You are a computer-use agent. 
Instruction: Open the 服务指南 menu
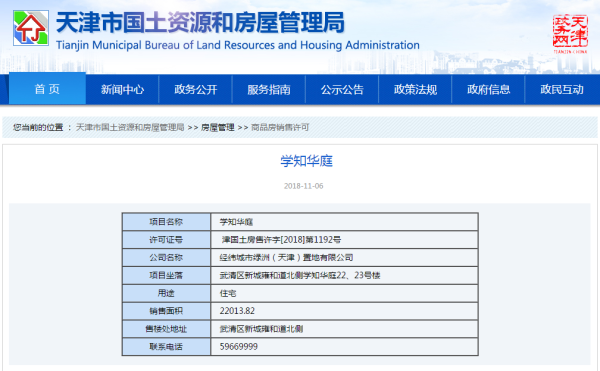[269, 89]
